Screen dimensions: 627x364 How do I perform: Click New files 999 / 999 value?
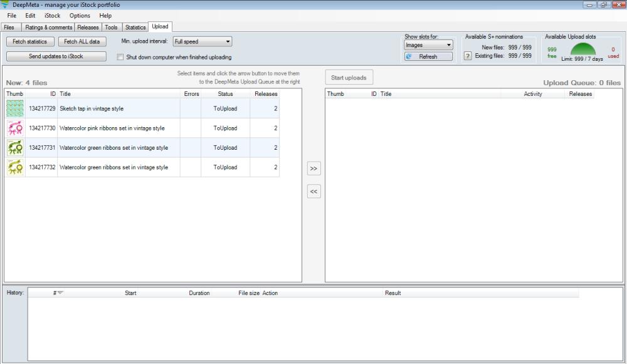520,47
